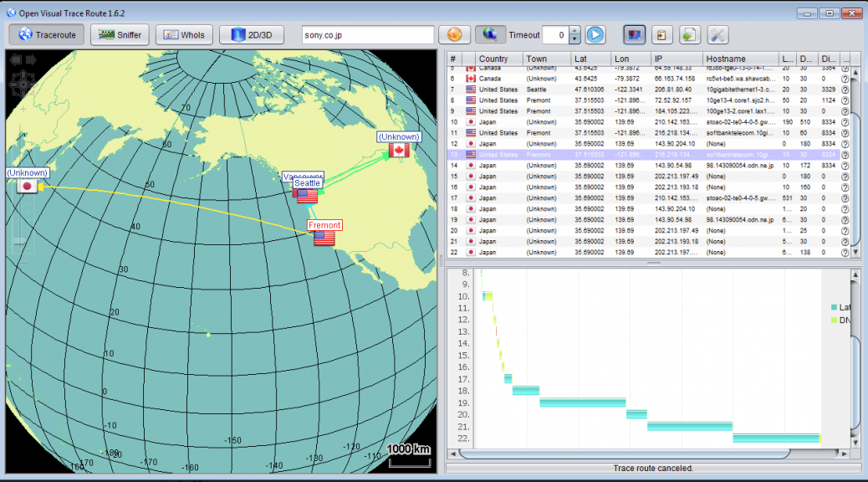The height and width of the screenshot is (482, 868).
Task: Click the clipboard paste toolbar icon
Action: 661,34
